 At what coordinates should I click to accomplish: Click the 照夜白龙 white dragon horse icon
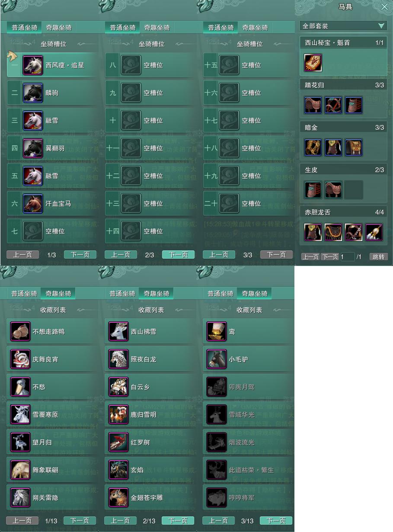pos(118,359)
